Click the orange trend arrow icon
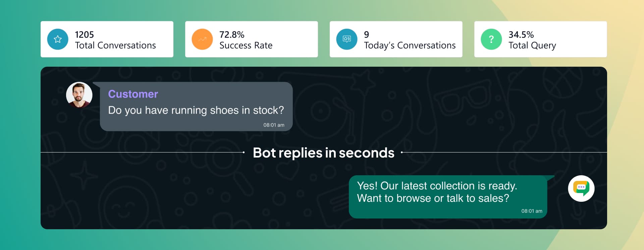The image size is (644, 250). [x=202, y=39]
